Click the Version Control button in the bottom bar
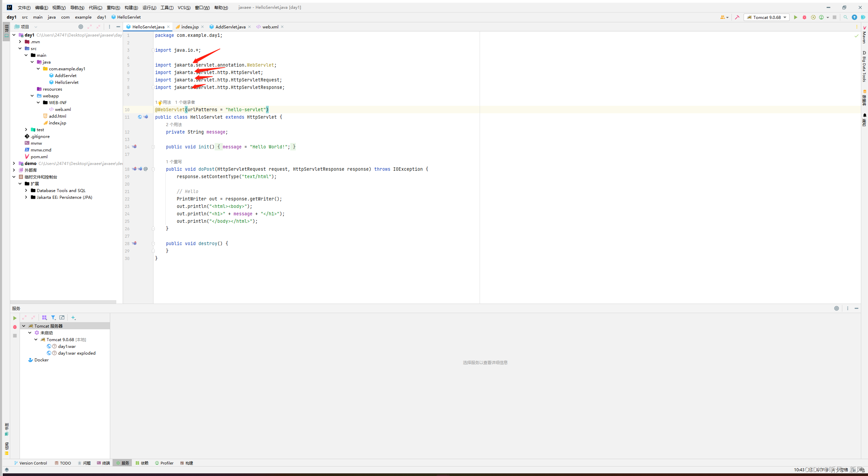868x476 pixels. 30,463
